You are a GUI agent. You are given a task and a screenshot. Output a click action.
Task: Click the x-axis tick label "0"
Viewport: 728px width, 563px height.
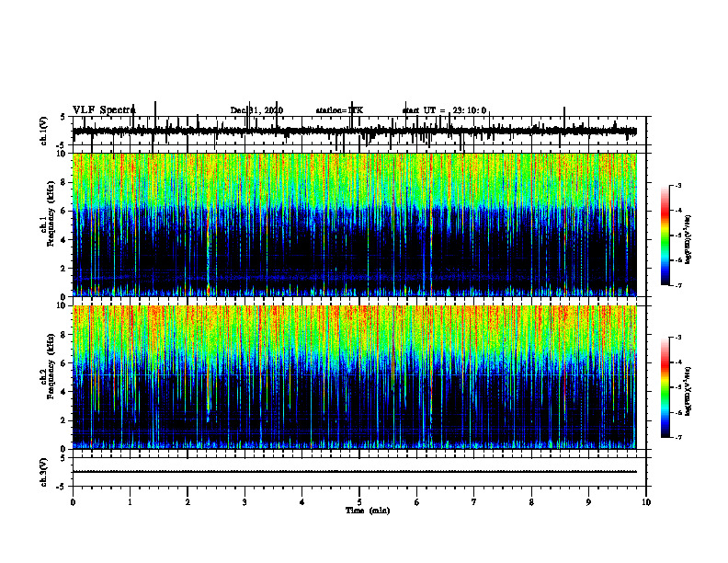point(73,502)
